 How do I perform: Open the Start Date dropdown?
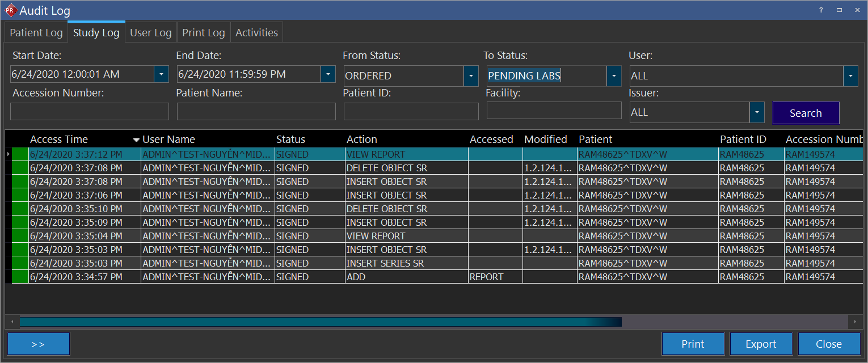point(161,74)
